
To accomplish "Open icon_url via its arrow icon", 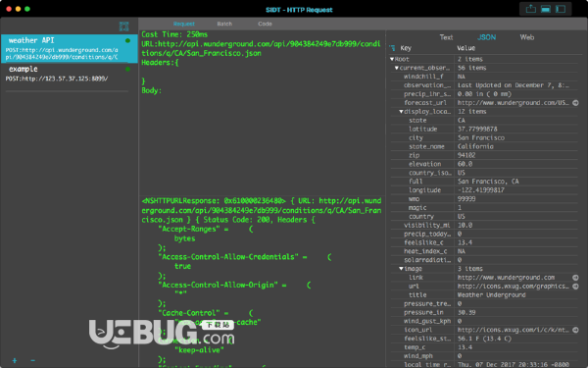I will tap(575, 330).
